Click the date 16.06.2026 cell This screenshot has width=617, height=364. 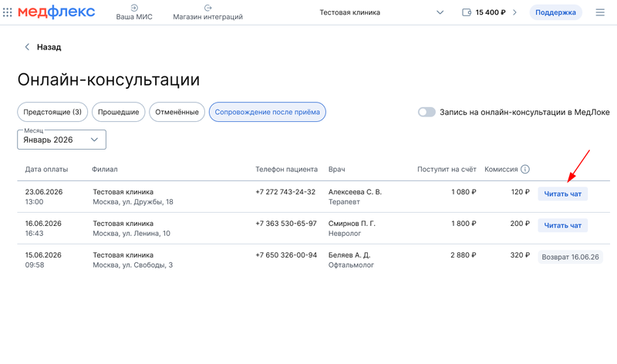pos(43,224)
